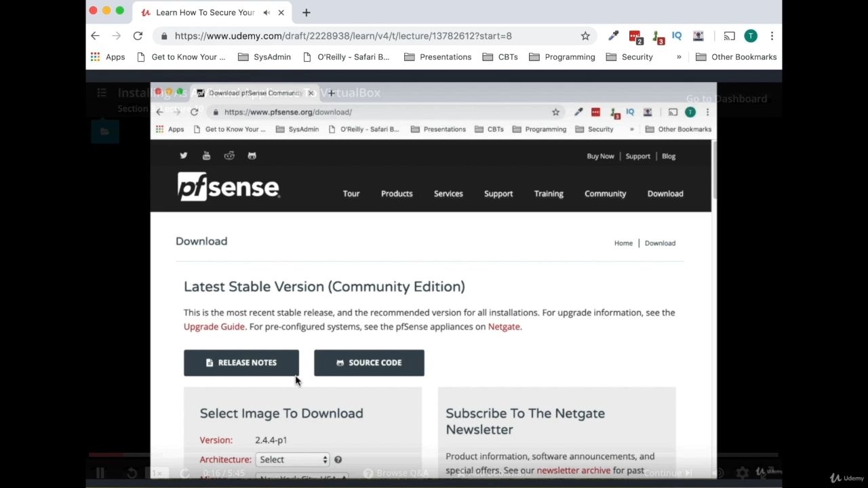Open the newsletter archive link
The height and width of the screenshot is (488, 868).
(x=574, y=470)
